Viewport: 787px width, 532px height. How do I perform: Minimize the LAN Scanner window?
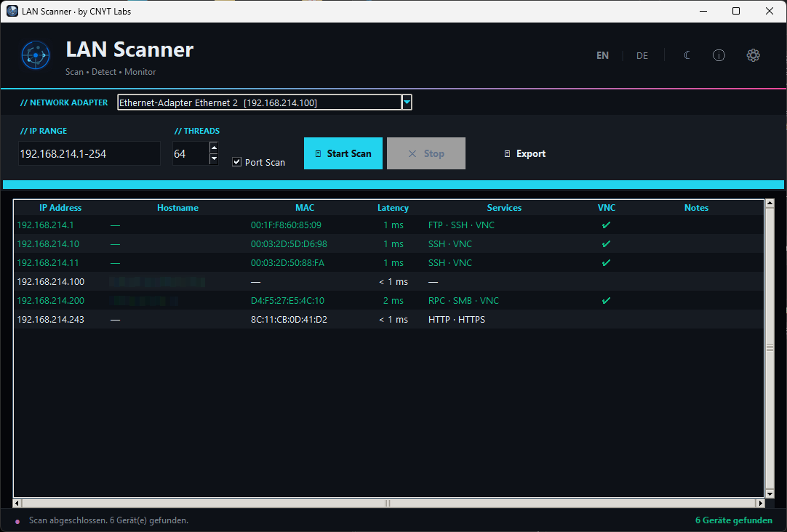(703, 11)
